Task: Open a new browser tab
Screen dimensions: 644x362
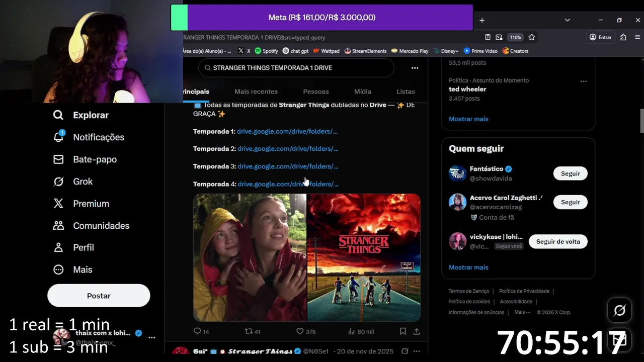Action: pyautogui.click(x=481, y=20)
